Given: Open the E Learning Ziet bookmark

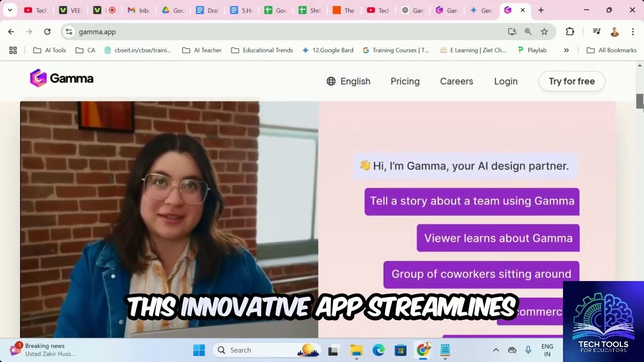Looking at the screenshot, I should pos(473,50).
